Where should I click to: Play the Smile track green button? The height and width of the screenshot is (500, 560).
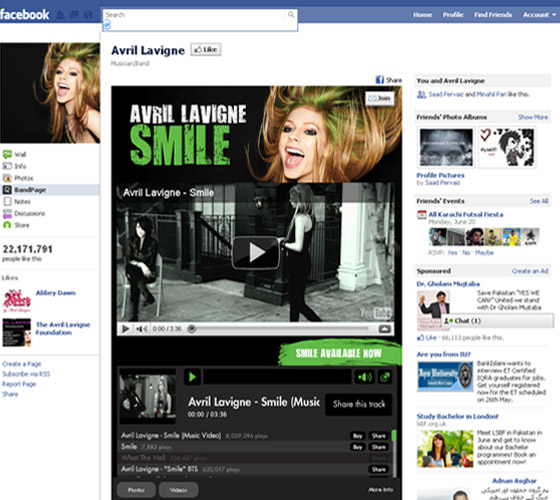pyautogui.click(x=192, y=377)
